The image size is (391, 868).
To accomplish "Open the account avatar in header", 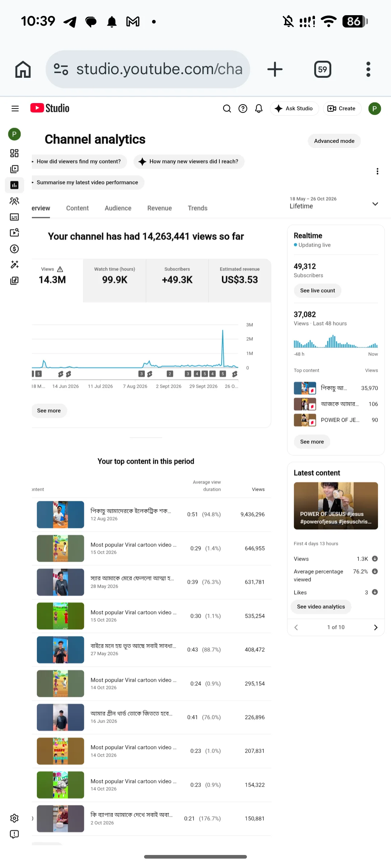I will pos(375,109).
